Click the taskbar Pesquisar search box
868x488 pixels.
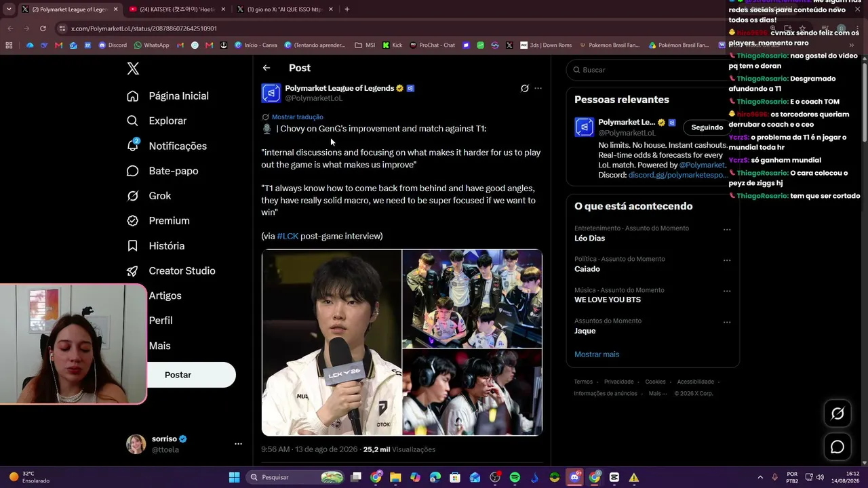coord(295,477)
